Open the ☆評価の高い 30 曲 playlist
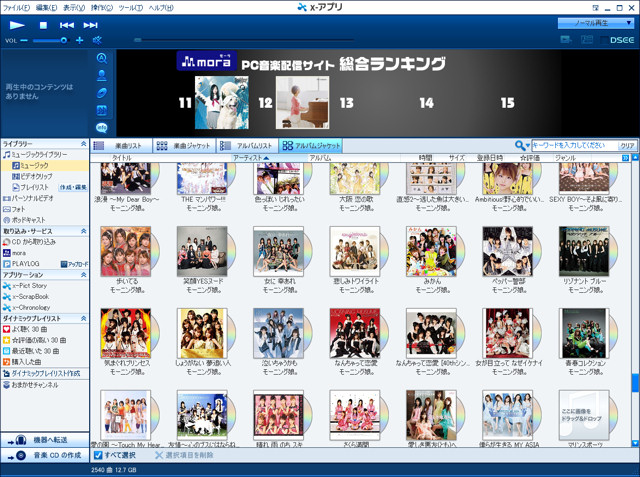Image resolution: width=640 pixels, height=477 pixels. pyautogui.click(x=34, y=340)
